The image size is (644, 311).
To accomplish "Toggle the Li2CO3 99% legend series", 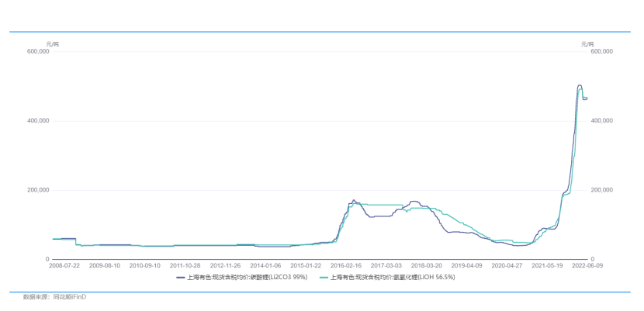I will coord(242,278).
